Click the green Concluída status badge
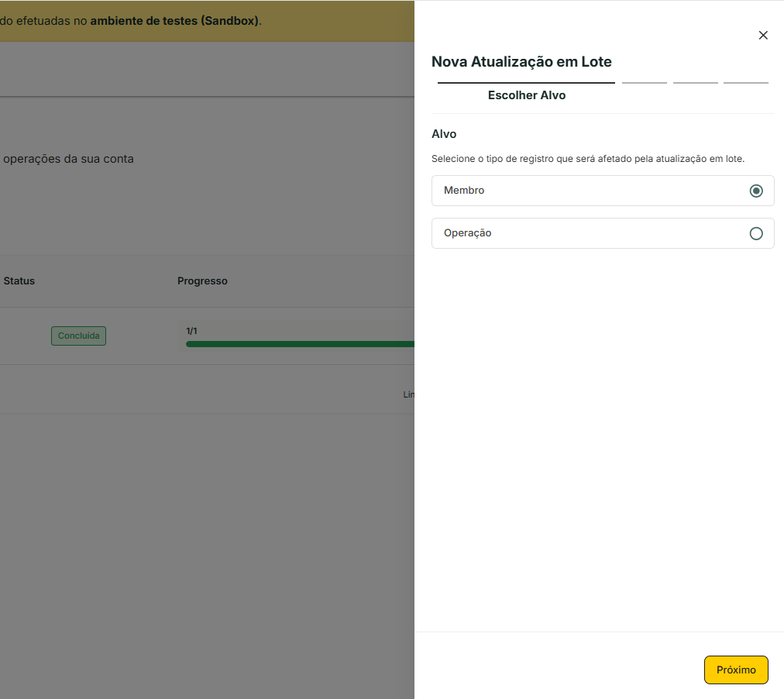 pyautogui.click(x=78, y=336)
